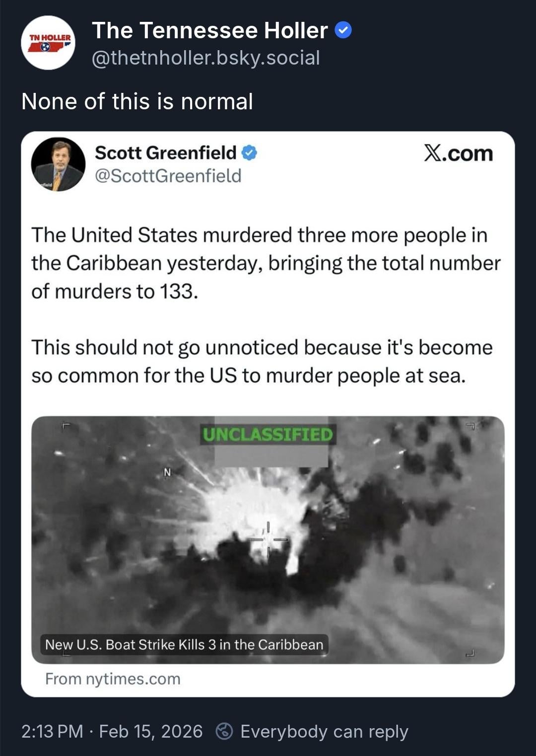Click the @ScottGreenfield handle
The height and width of the screenshot is (756, 536).
(x=168, y=176)
